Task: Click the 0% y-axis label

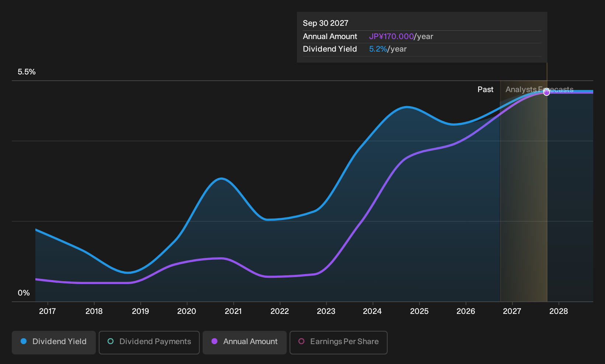Action: [24, 293]
